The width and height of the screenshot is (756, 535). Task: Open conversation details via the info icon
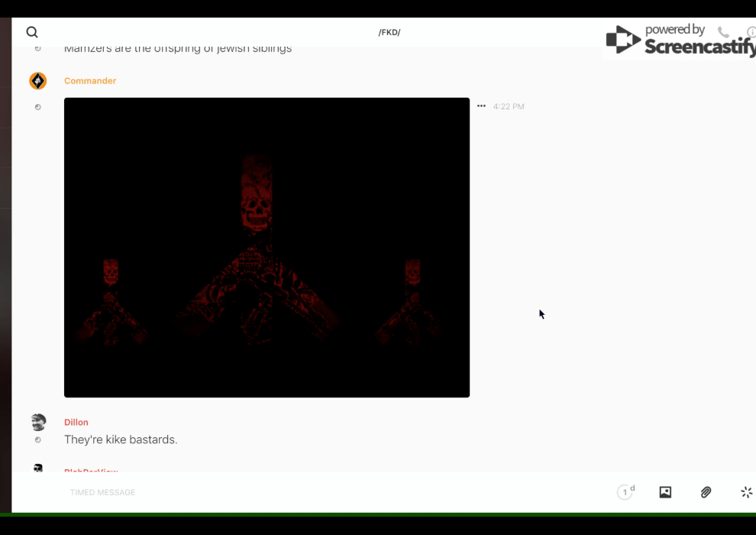pos(751,33)
